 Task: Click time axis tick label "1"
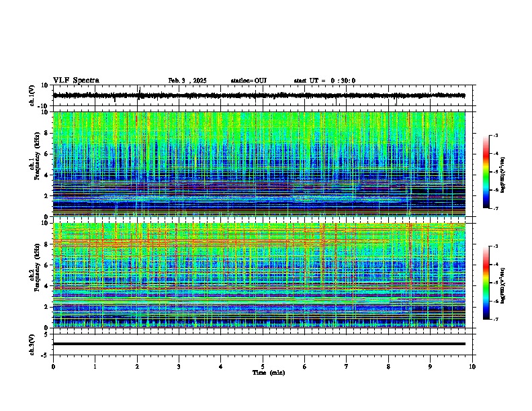[x=95, y=367]
